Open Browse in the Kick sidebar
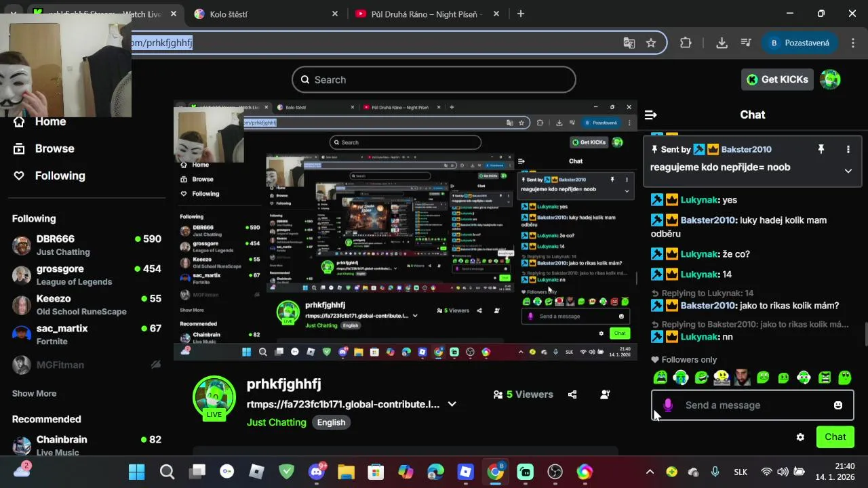Image resolution: width=868 pixels, height=488 pixels. coord(45,148)
